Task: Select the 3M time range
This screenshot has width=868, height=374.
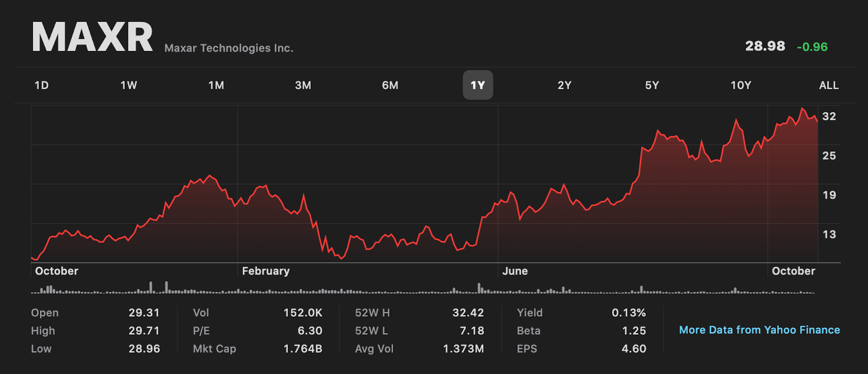Action: pyautogui.click(x=303, y=86)
